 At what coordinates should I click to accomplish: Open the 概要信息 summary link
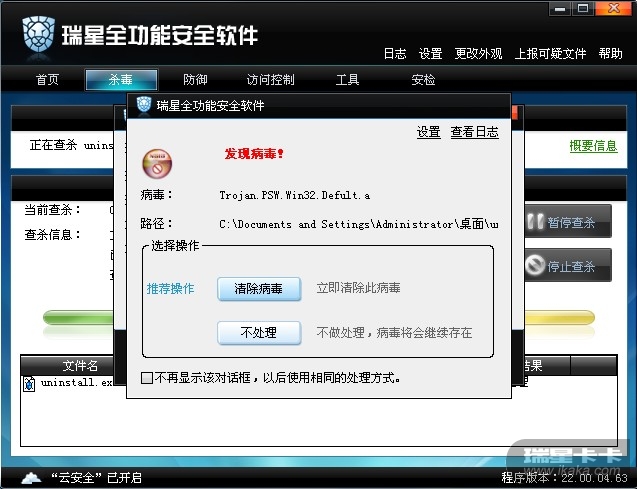coord(594,146)
